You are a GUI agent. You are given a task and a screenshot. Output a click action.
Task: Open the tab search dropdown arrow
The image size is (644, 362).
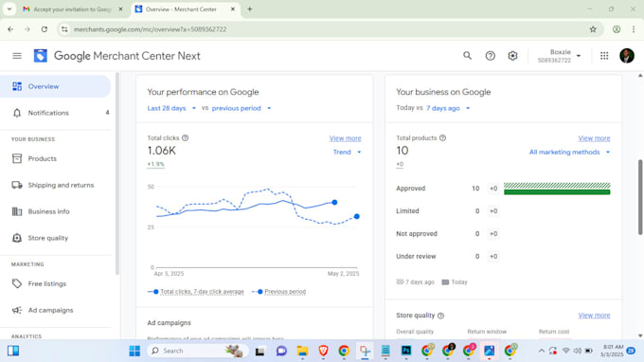[9, 9]
